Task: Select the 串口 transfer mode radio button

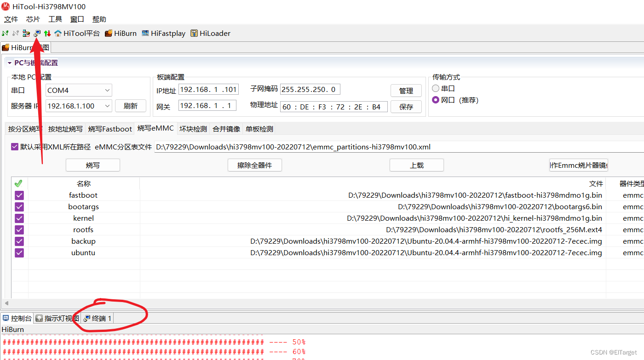Action: coord(436,88)
